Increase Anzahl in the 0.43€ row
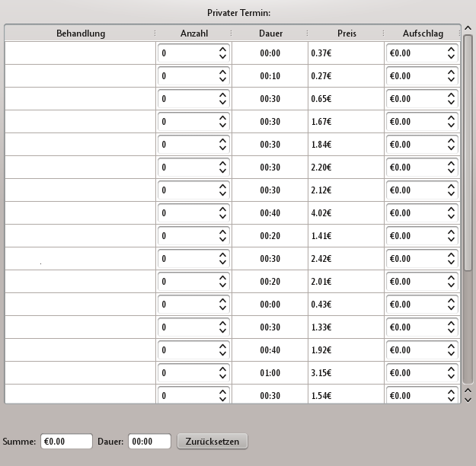The image size is (476, 466). point(222,301)
